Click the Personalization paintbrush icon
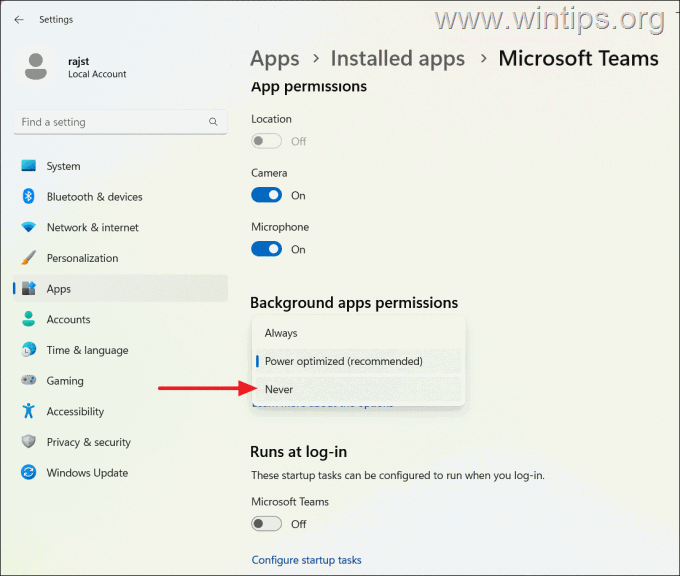 29,258
